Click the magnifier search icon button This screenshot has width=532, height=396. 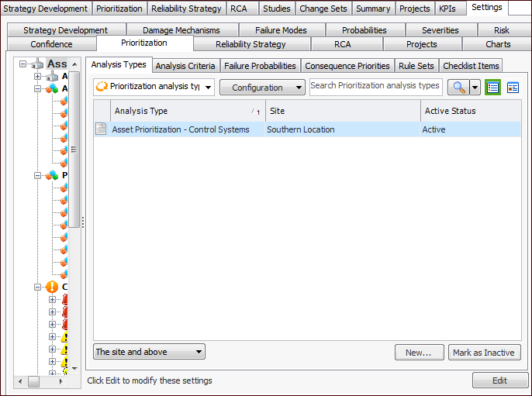click(x=459, y=88)
